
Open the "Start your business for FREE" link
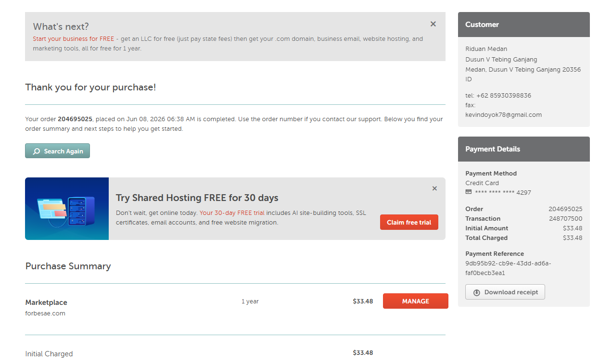[74, 39]
